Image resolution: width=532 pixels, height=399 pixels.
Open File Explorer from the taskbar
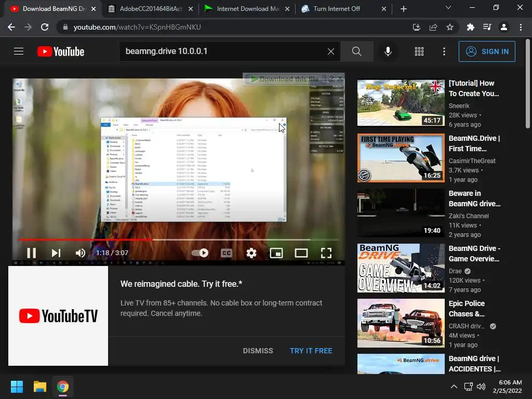click(39, 387)
